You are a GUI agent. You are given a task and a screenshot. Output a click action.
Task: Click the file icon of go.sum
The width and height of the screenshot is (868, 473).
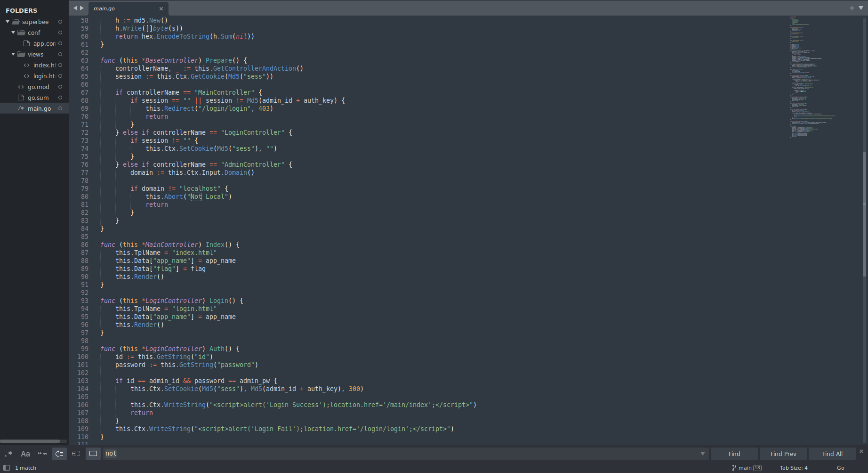21,98
